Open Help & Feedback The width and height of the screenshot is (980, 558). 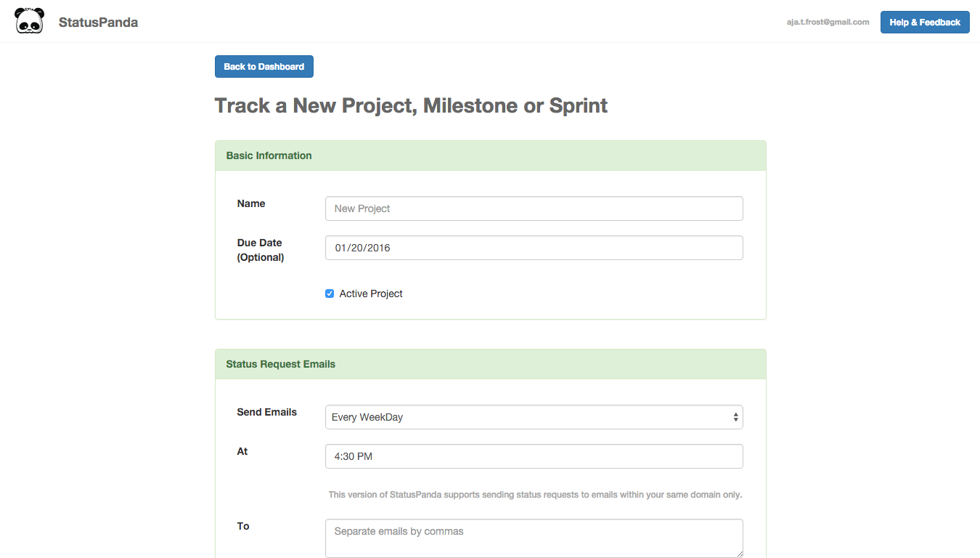click(x=924, y=22)
